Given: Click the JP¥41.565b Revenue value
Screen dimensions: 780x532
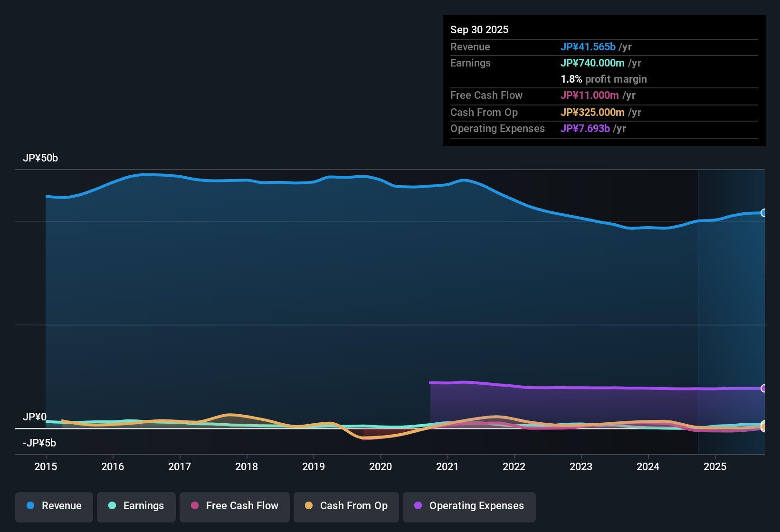Looking at the screenshot, I should coord(588,47).
